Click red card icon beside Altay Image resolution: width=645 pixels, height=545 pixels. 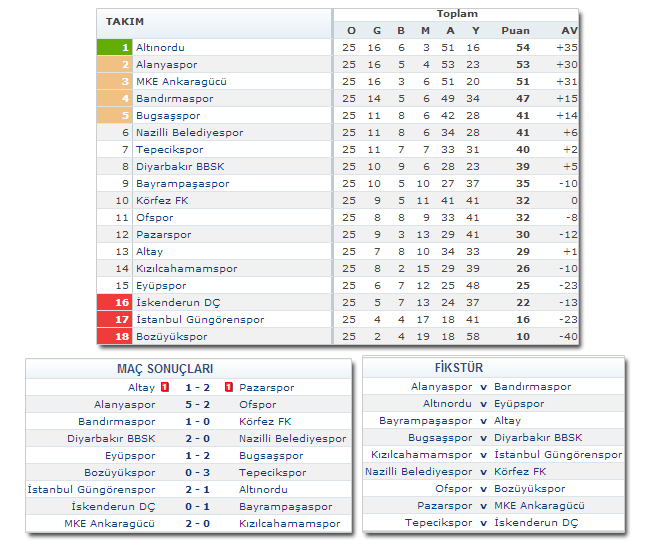tap(165, 387)
